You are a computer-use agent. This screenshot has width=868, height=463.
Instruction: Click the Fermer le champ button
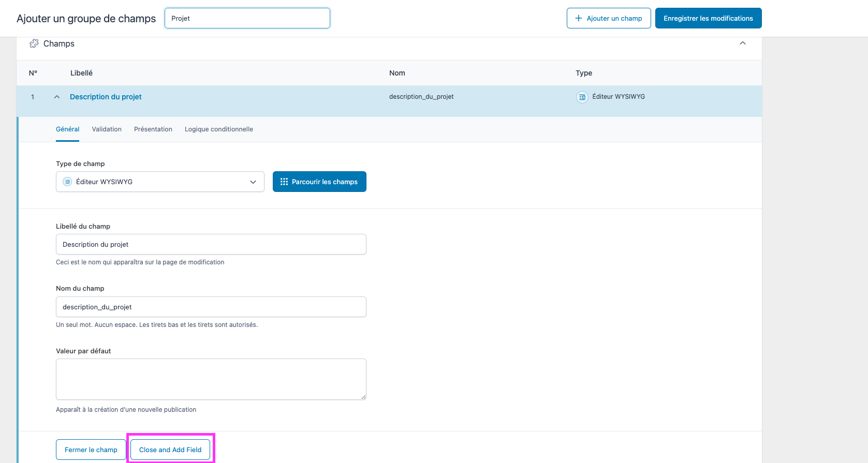tap(91, 450)
